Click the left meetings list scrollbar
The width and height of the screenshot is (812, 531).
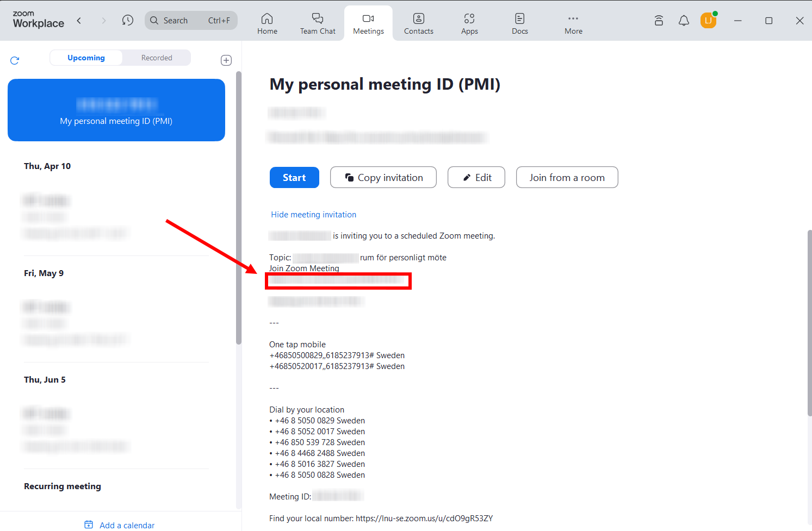point(239,208)
